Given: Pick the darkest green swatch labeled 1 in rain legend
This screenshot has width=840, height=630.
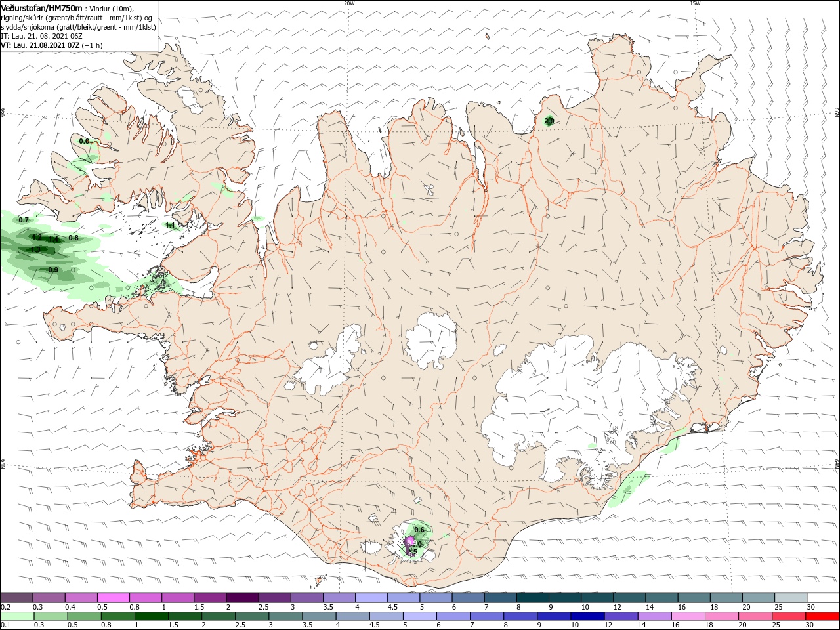Looking at the screenshot, I should (x=152, y=616).
